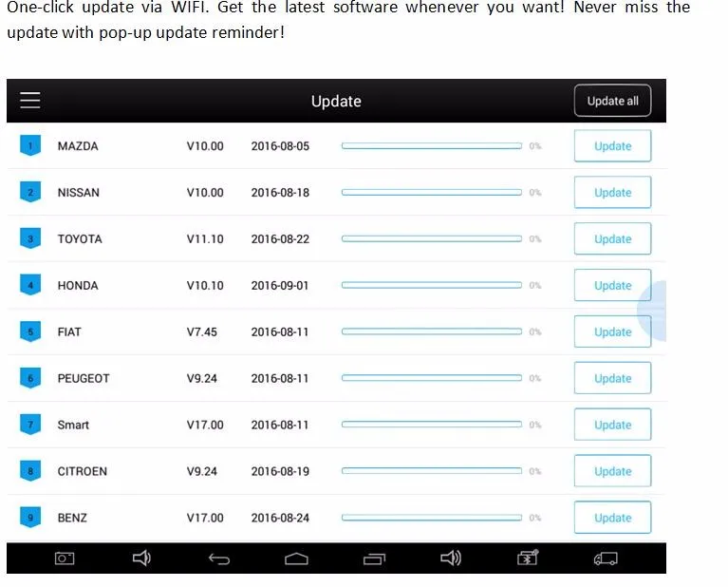Click Update button for FIAT
Viewport: 728px width, 587px height.
click(612, 331)
